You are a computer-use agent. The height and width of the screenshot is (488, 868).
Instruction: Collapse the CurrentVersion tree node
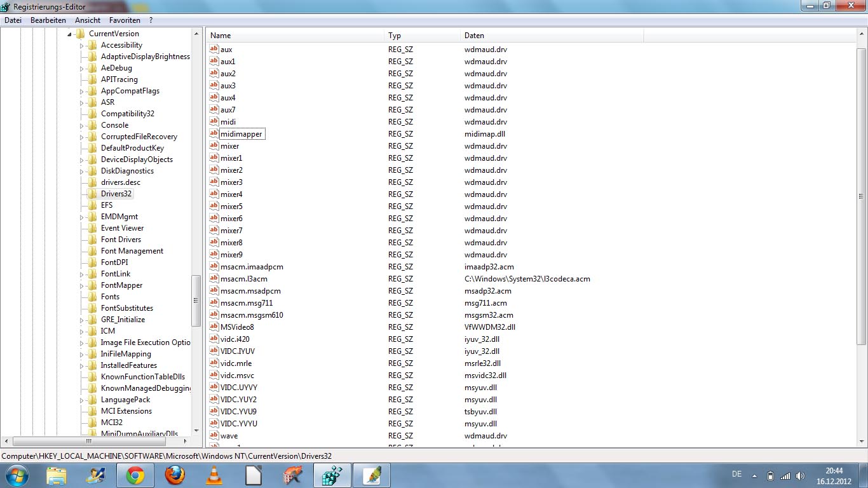coord(69,34)
